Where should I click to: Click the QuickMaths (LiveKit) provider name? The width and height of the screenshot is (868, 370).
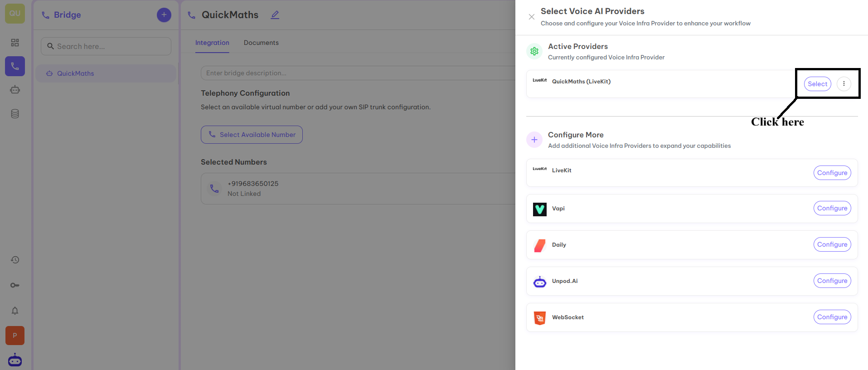click(581, 82)
